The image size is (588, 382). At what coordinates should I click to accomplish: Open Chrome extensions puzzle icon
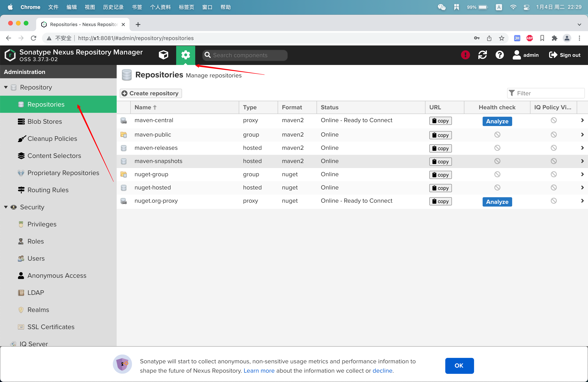pos(554,38)
